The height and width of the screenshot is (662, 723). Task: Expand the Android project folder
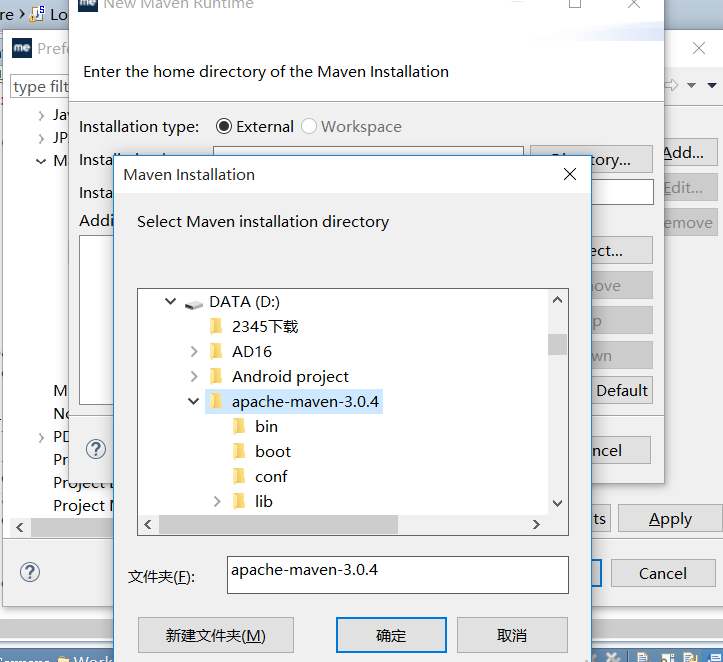[x=194, y=377]
